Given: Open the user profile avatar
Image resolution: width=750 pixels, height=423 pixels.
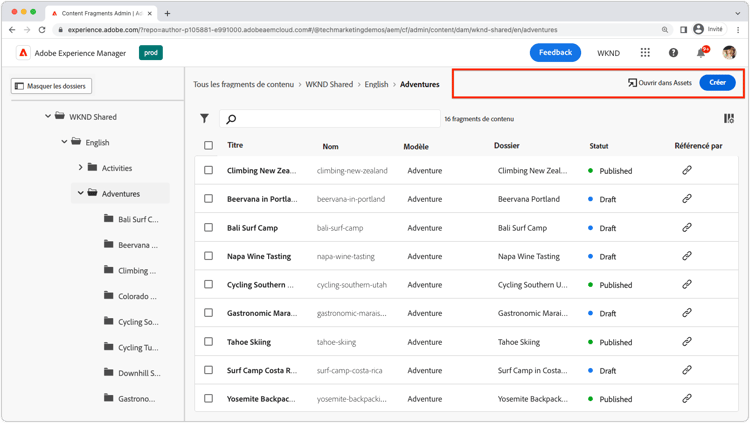Looking at the screenshot, I should 729,53.
